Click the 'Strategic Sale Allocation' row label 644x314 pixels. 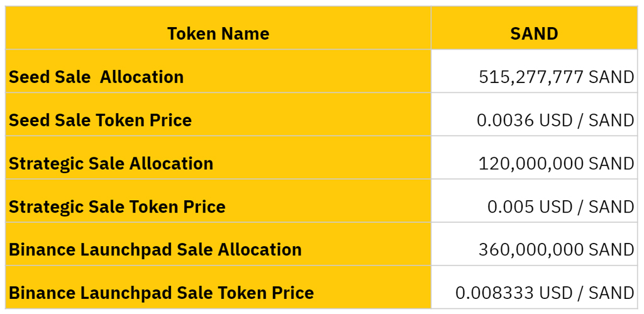pos(111,163)
